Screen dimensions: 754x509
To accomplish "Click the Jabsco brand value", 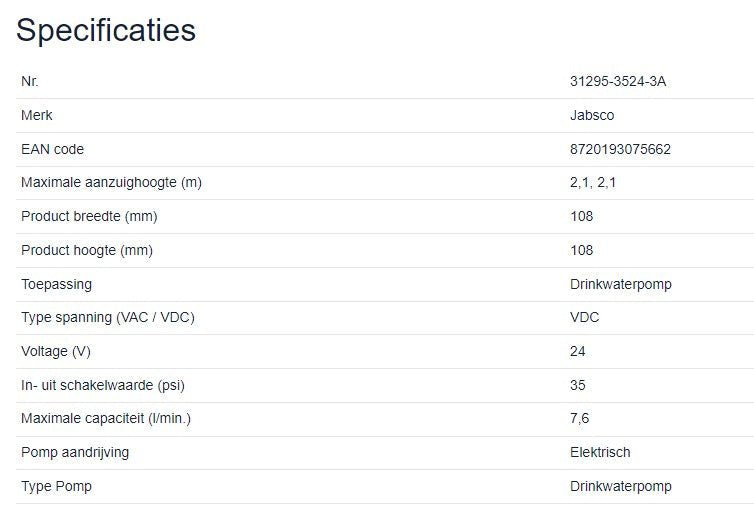I will (592, 115).
